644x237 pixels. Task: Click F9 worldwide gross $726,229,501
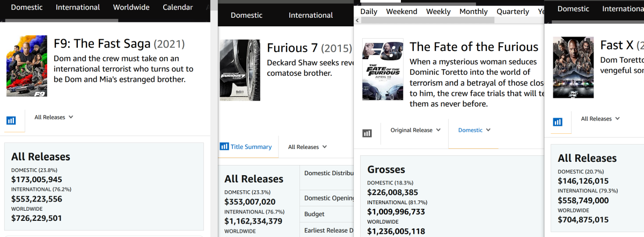(x=36, y=218)
